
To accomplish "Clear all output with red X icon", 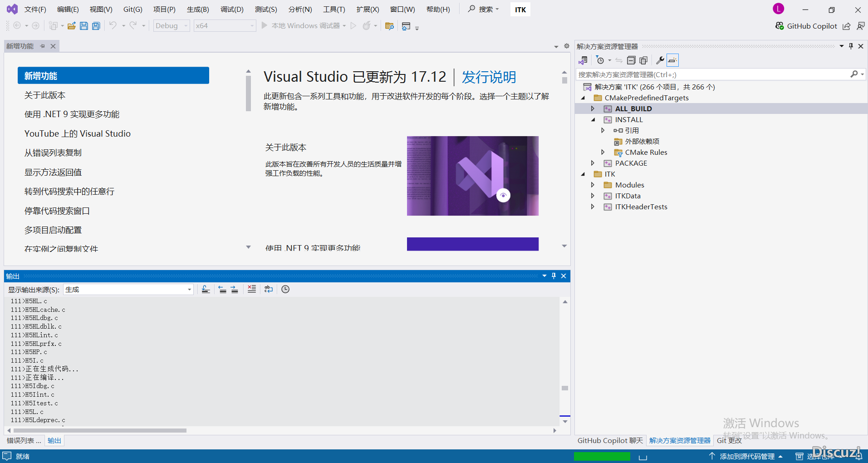I will point(252,289).
